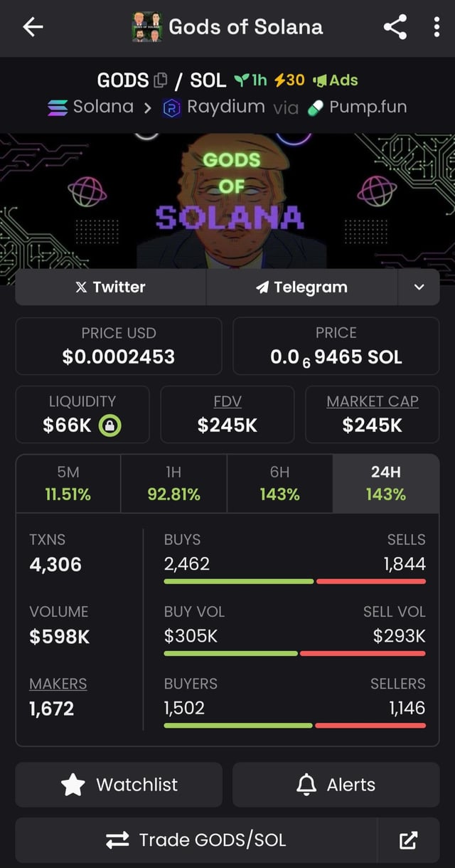Image resolution: width=455 pixels, height=868 pixels.
Task: Tap the back arrow icon
Action: (33, 28)
